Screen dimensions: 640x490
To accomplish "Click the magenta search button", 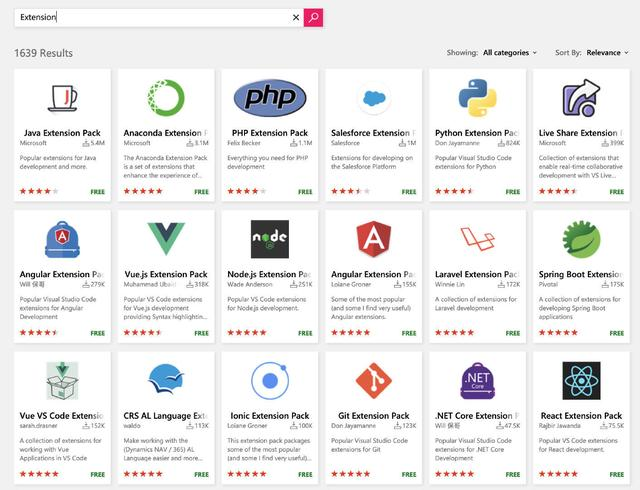I will [313, 18].
